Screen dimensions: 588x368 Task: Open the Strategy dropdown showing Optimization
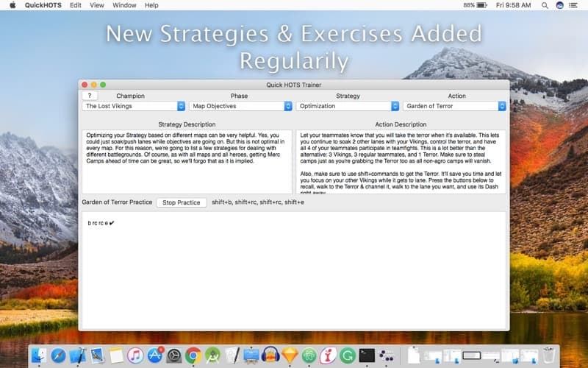[348, 106]
